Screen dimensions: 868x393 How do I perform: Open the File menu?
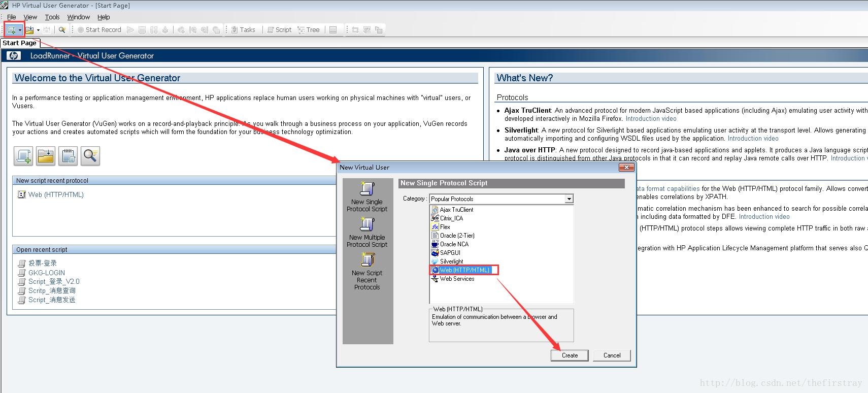click(11, 17)
